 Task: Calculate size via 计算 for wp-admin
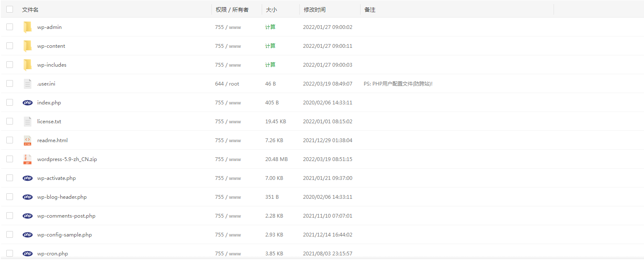(270, 27)
